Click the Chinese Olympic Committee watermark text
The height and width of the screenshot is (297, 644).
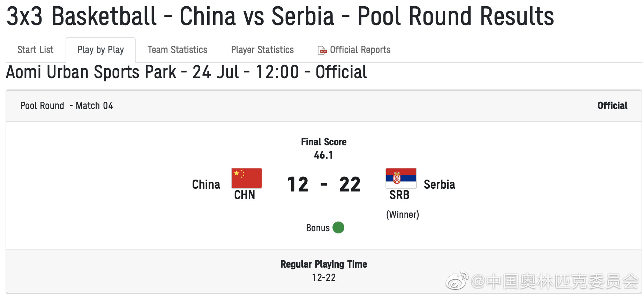tap(555, 281)
